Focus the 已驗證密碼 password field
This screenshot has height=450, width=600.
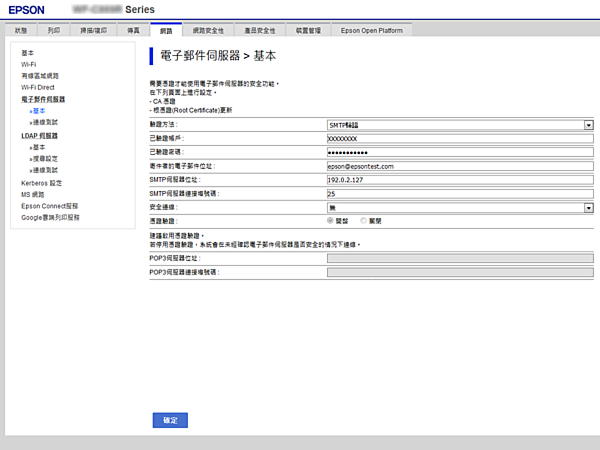click(x=459, y=152)
